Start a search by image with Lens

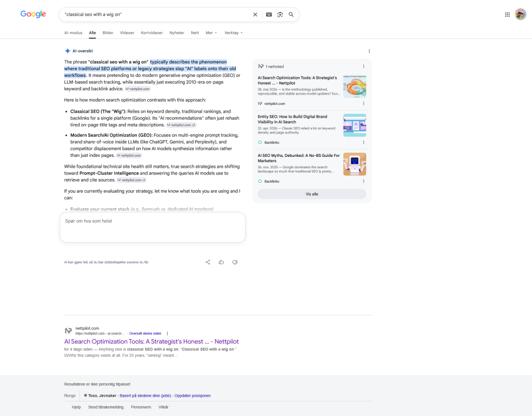click(280, 15)
